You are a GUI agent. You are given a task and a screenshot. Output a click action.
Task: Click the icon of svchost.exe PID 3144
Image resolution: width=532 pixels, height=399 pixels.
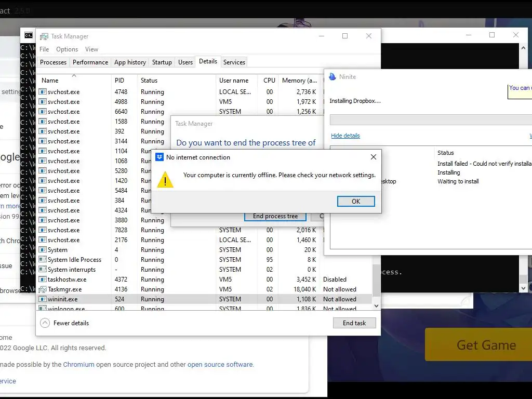point(43,141)
